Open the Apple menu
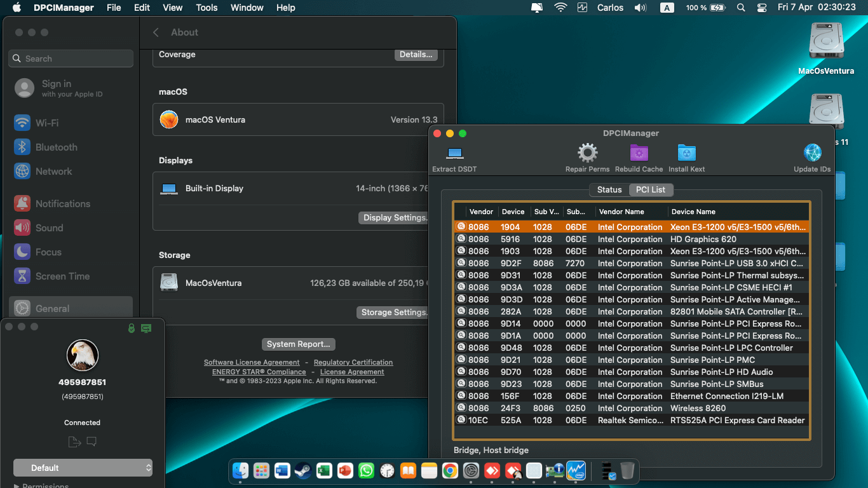 point(17,8)
